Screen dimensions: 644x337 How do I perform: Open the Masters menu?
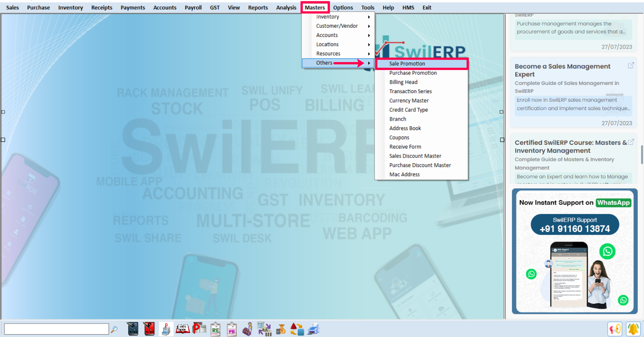(315, 7)
